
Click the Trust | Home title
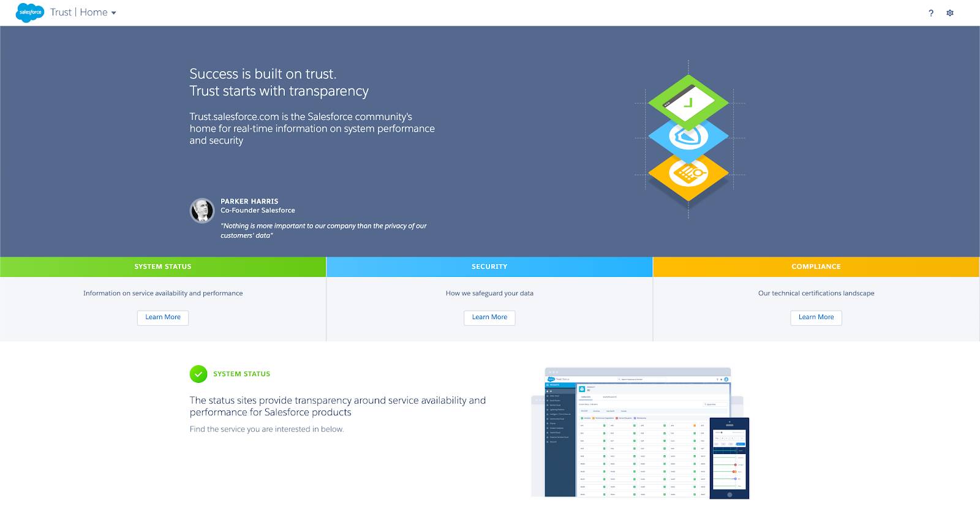78,12
